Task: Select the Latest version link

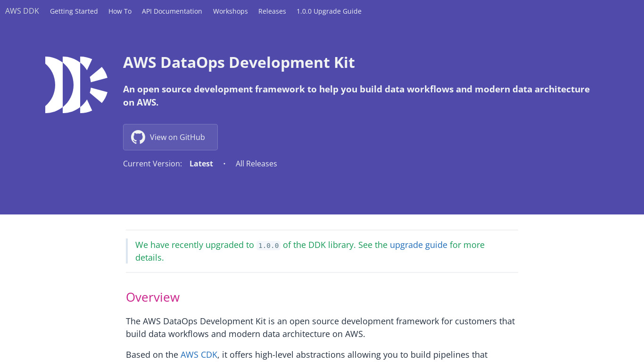Action: 201,164
